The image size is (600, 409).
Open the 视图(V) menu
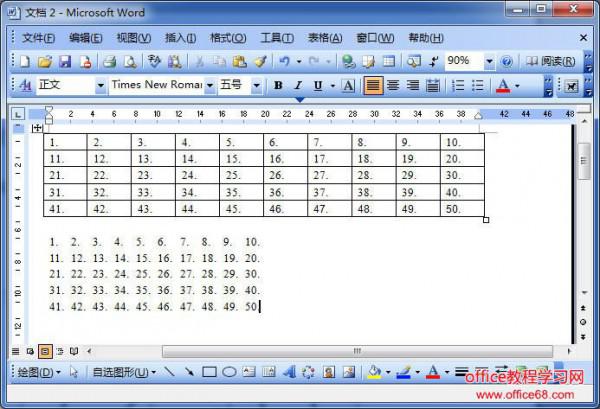click(134, 38)
